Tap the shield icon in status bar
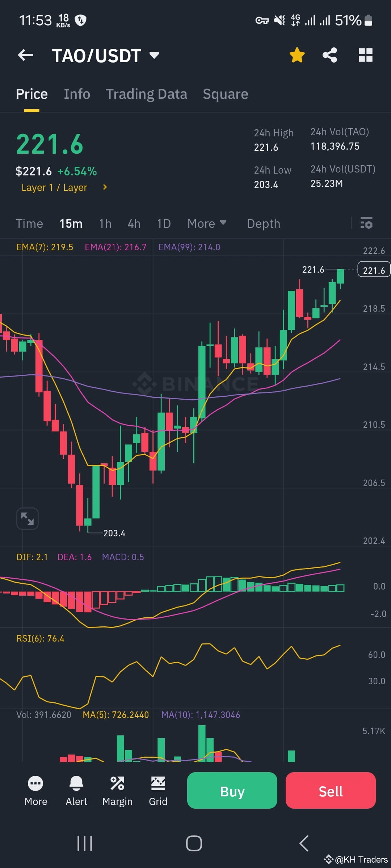The width and height of the screenshot is (391, 868). (x=80, y=20)
